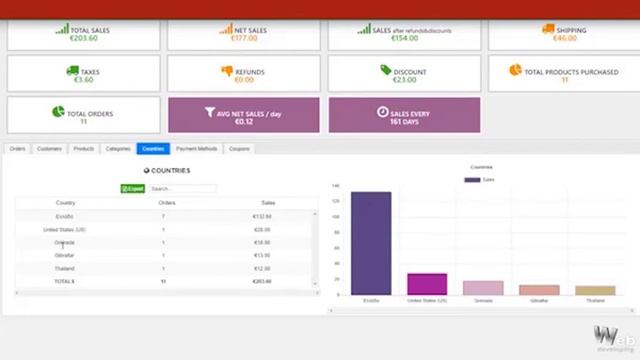
Task: Click the table horizontal scrollbar
Action: (x=167, y=293)
